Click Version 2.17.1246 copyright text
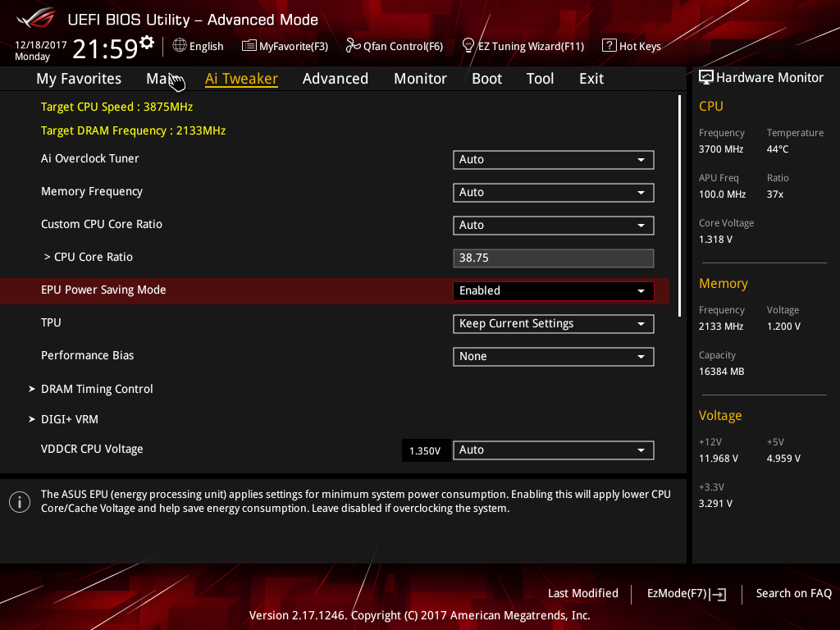The height and width of the screenshot is (630, 840). pos(419,615)
